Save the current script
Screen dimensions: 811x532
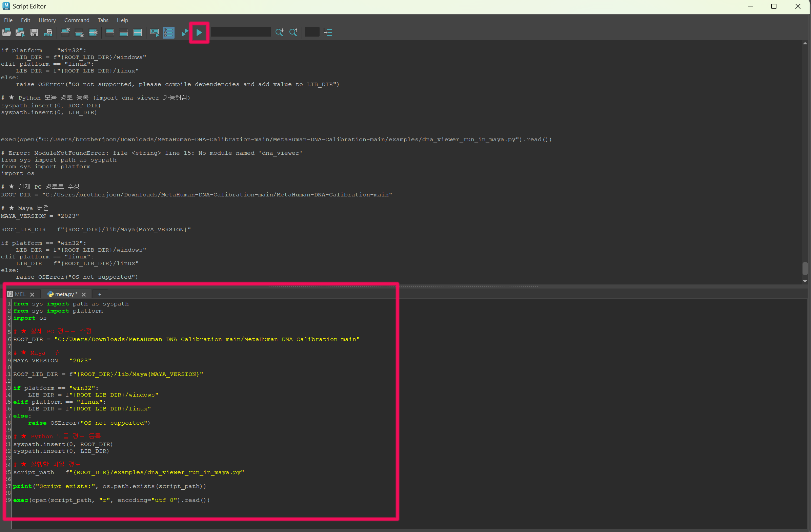(34, 33)
